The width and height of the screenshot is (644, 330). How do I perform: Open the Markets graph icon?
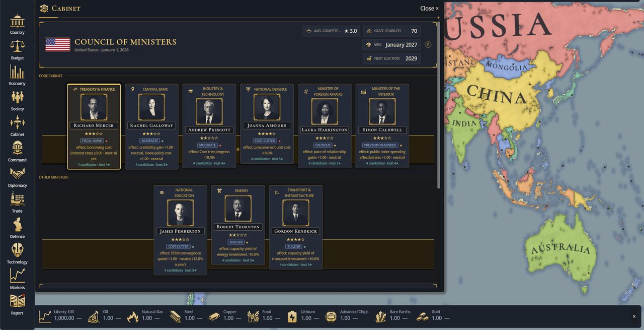17,276
